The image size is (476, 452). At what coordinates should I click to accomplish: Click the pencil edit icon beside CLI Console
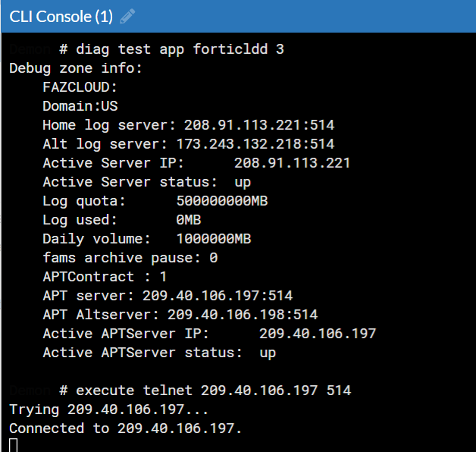[x=127, y=16]
